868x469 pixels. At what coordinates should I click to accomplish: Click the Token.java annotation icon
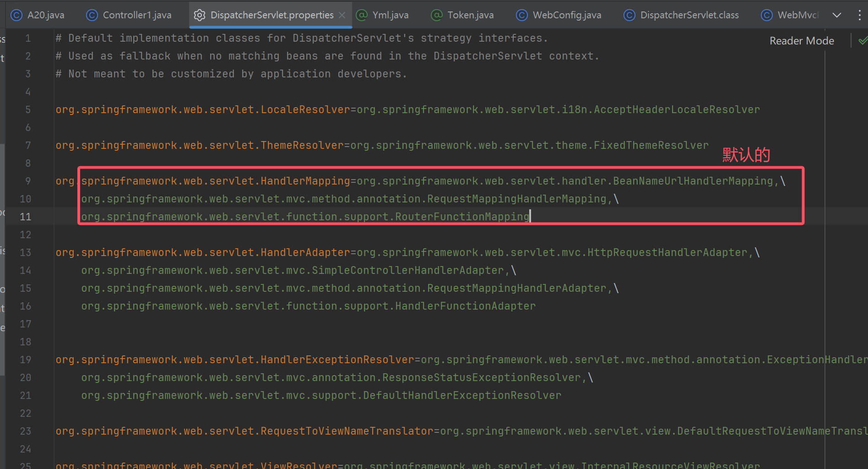(x=437, y=15)
